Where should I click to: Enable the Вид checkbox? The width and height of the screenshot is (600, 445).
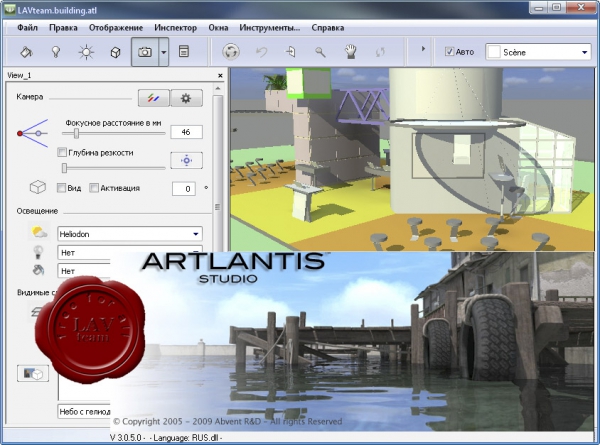point(61,188)
